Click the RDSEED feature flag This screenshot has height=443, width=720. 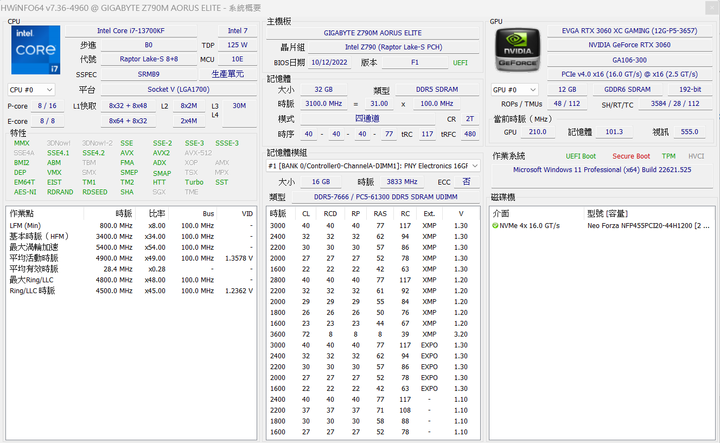coord(95,192)
